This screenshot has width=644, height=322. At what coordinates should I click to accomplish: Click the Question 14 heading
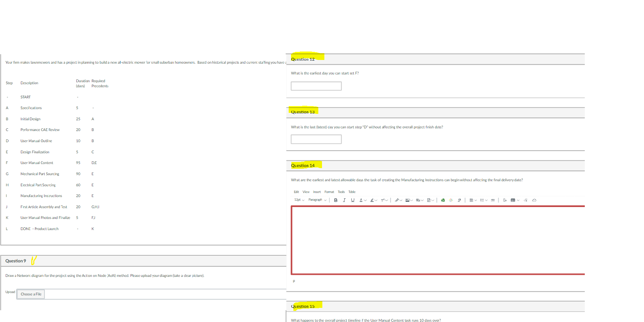click(303, 165)
